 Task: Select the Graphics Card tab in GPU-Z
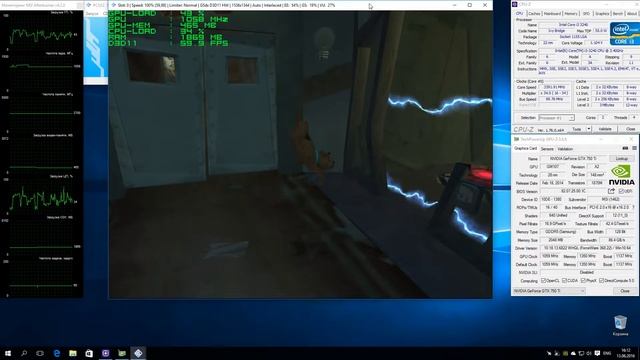(x=525, y=149)
